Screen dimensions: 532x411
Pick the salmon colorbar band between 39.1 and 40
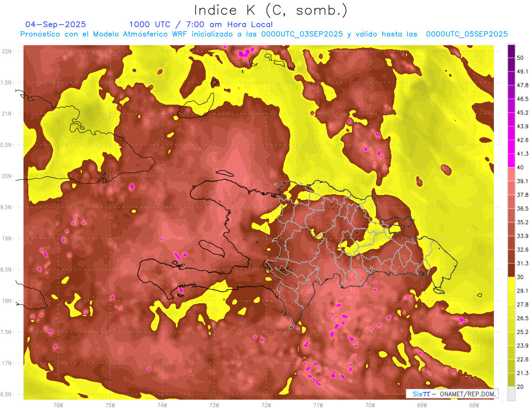tap(511, 174)
